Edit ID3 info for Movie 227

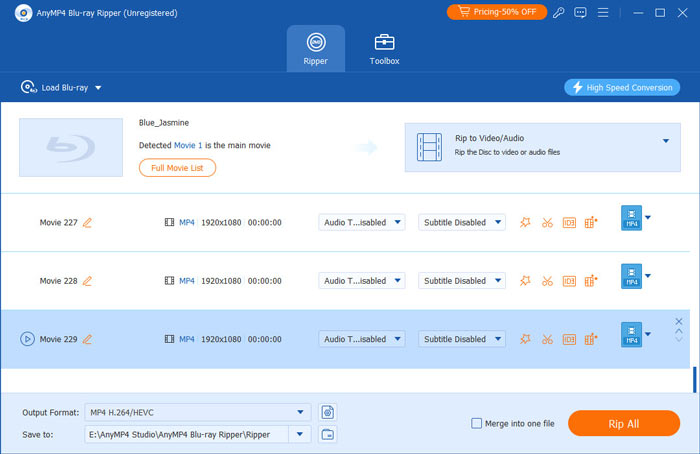(x=569, y=222)
